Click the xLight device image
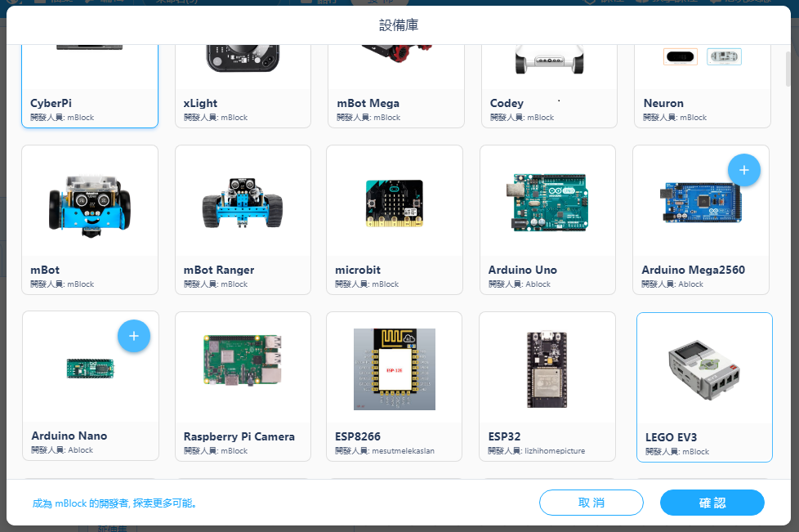This screenshot has height=532, width=799. 243,58
